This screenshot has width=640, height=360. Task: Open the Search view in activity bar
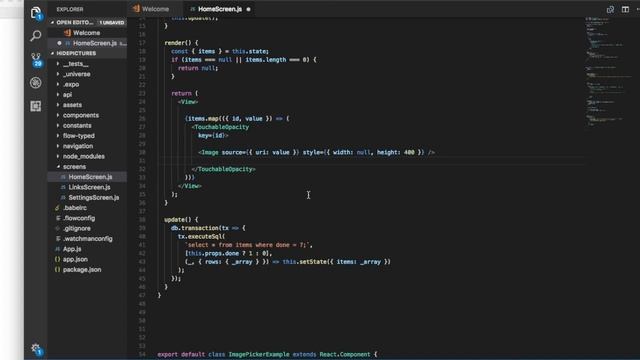point(36,36)
